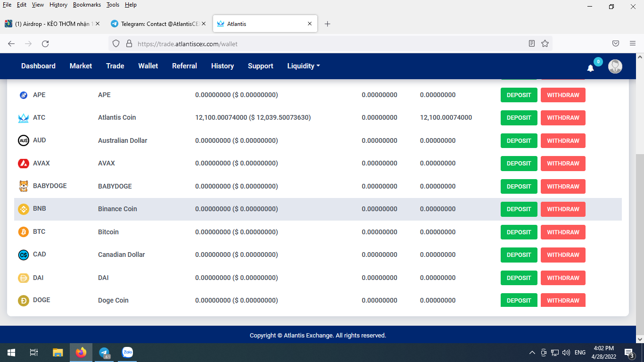Click the ENG language indicator
The image size is (644, 362).
pyautogui.click(x=580, y=353)
